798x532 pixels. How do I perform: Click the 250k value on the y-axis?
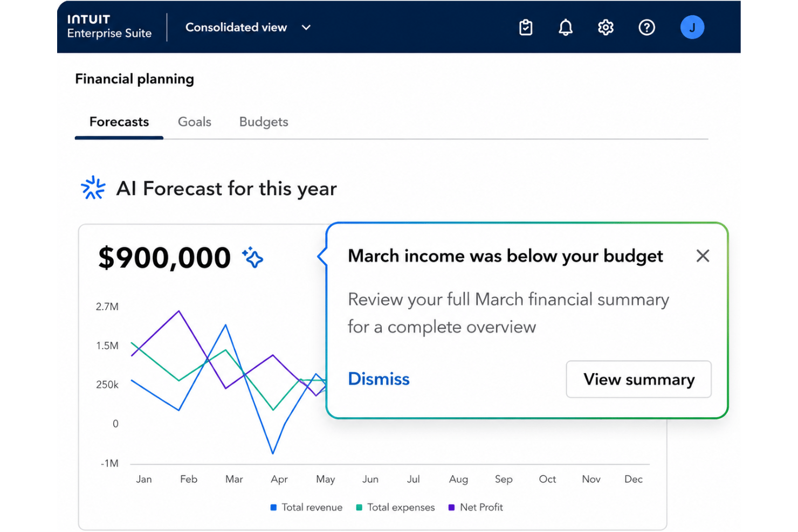point(107,385)
